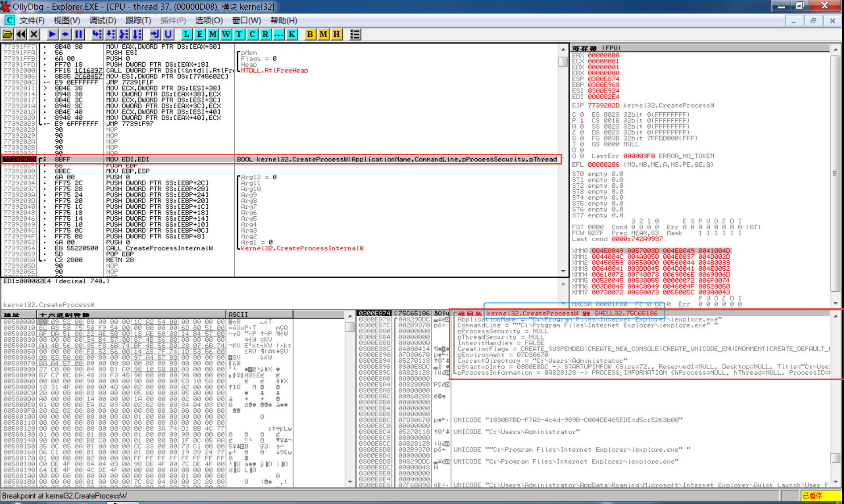
Task: Open the appearance options icon at toolbar end
Action: pyautogui.click(x=355, y=34)
